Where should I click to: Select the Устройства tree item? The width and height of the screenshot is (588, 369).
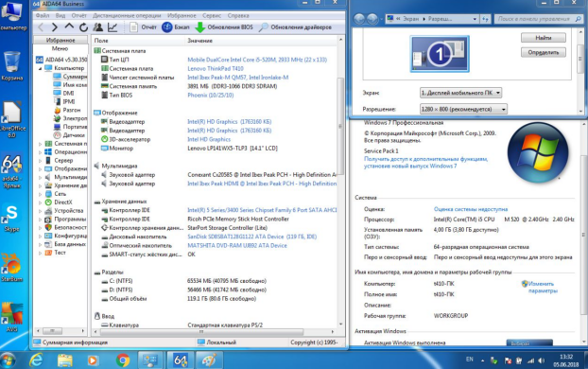coord(64,211)
